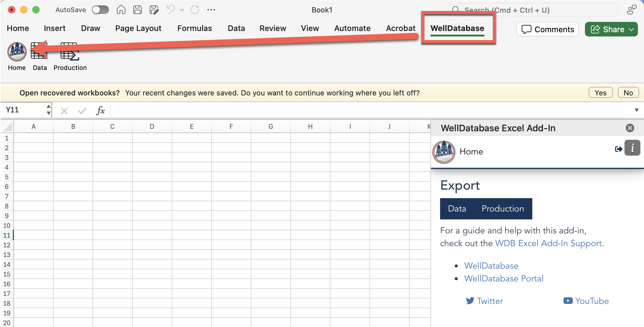Image resolution: width=644 pixels, height=327 pixels.
Task: Select row 5 header
Action: click(x=7, y=177)
